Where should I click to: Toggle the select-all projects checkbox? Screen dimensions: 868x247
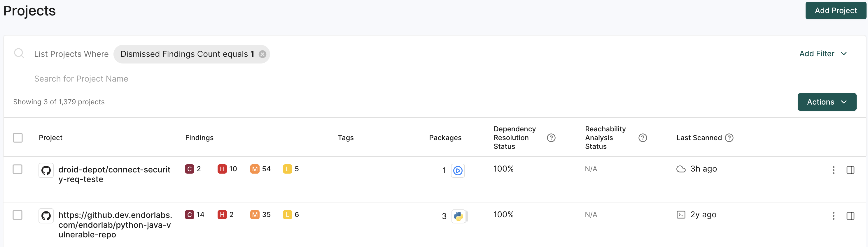pyautogui.click(x=18, y=138)
